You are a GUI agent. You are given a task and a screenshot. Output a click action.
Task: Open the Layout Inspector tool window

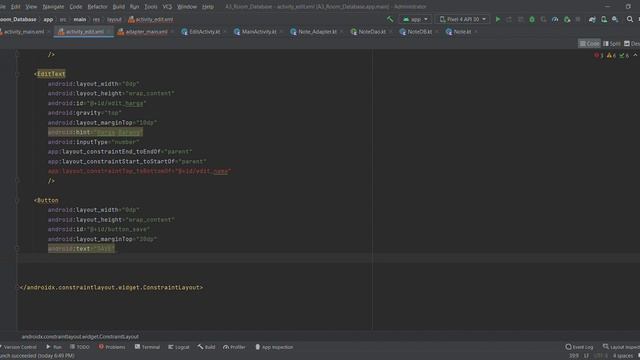[x=621, y=347]
